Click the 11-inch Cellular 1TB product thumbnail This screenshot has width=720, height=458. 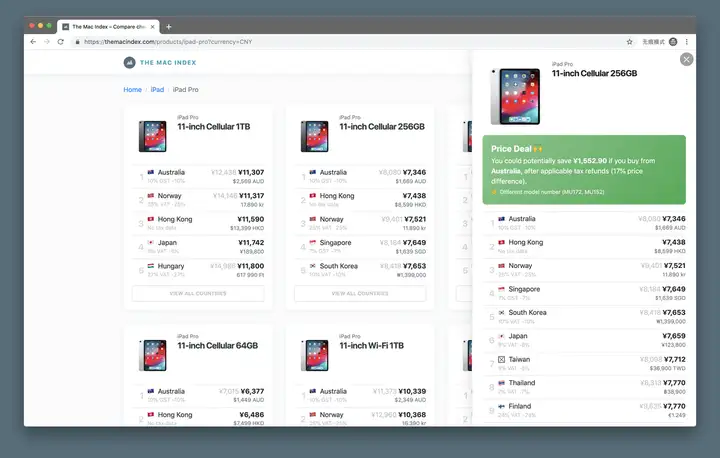coord(152,136)
